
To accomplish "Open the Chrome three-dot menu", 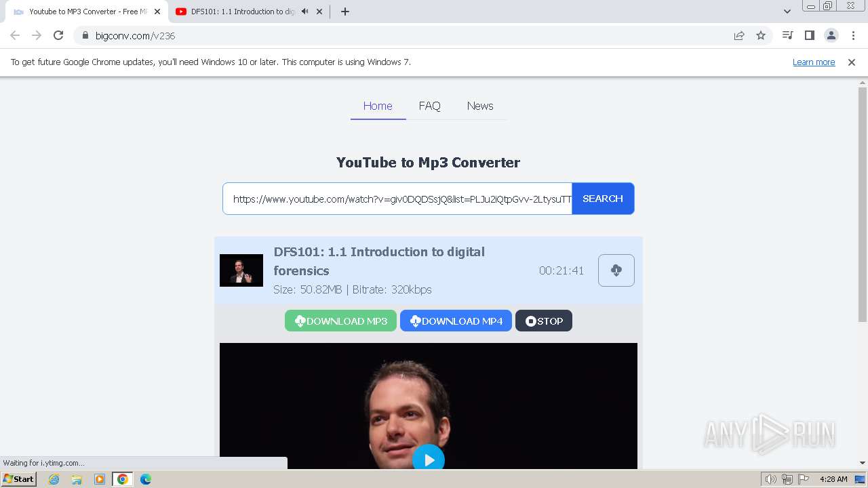I will (853, 36).
